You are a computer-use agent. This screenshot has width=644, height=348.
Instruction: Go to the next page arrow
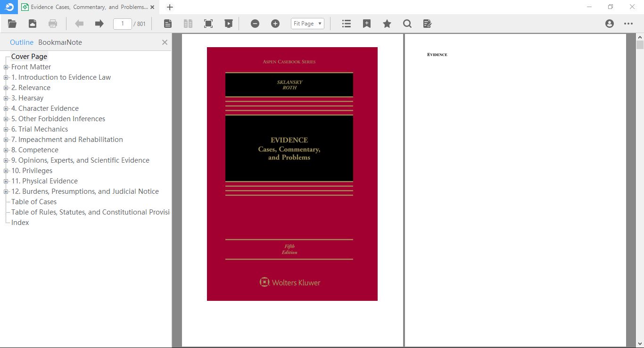(x=99, y=24)
